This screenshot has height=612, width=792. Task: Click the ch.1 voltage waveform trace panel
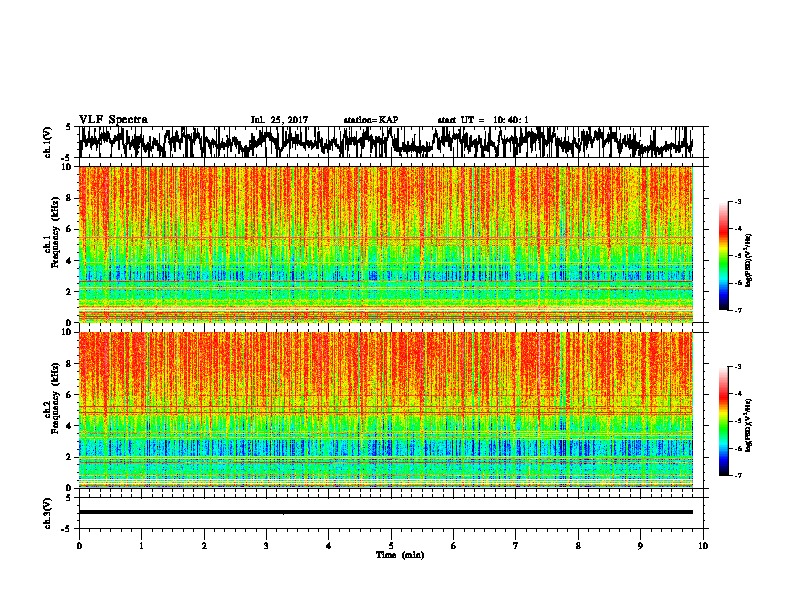[x=391, y=142]
